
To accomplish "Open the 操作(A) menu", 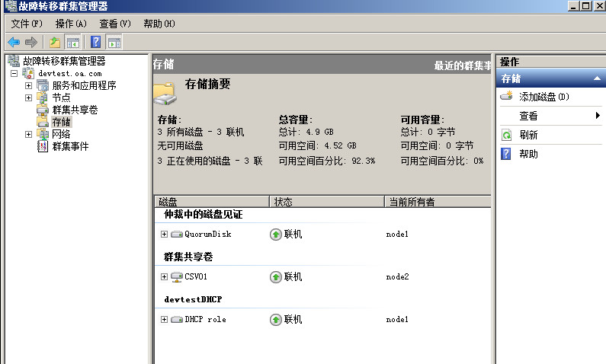I will point(71,24).
